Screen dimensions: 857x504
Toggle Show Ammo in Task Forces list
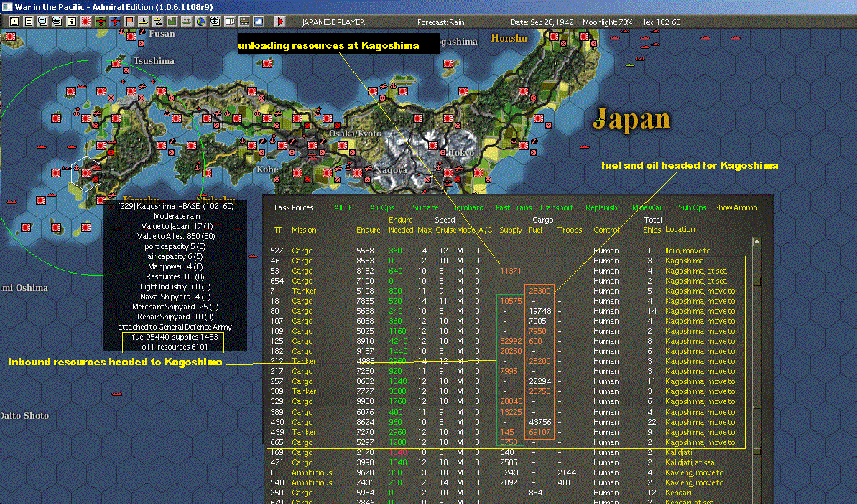tap(736, 207)
